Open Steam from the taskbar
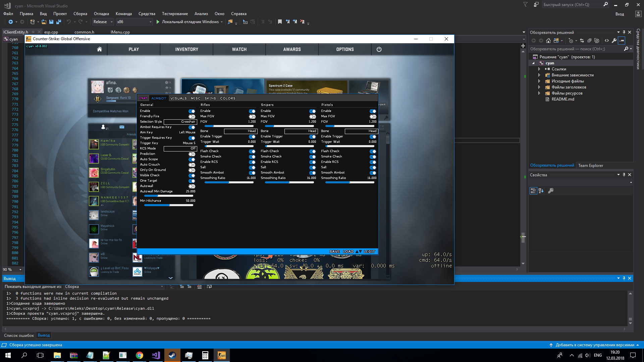Image resolution: width=644 pixels, height=362 pixels. [172, 355]
